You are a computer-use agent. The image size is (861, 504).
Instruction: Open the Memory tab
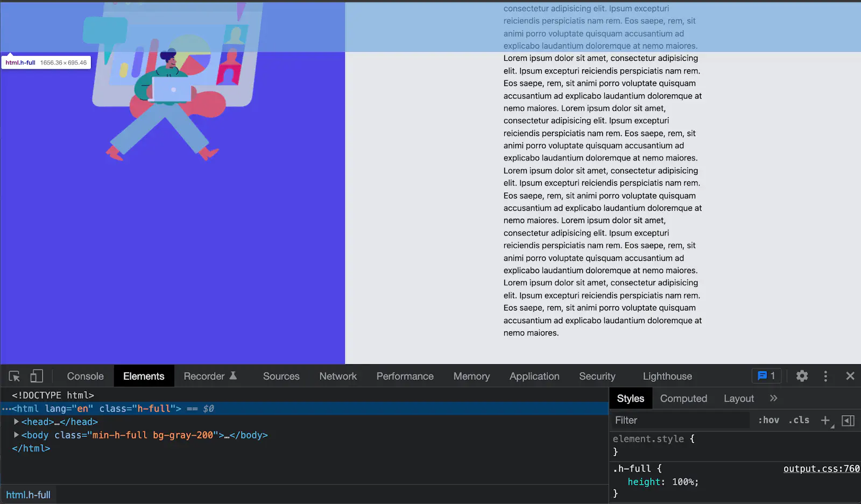[471, 376]
